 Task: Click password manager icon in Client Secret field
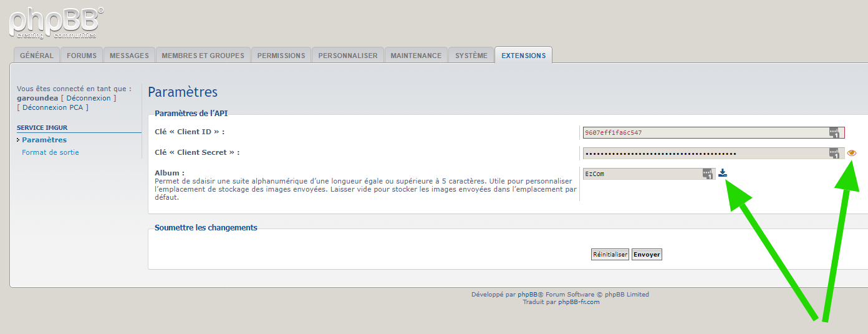[x=834, y=153]
